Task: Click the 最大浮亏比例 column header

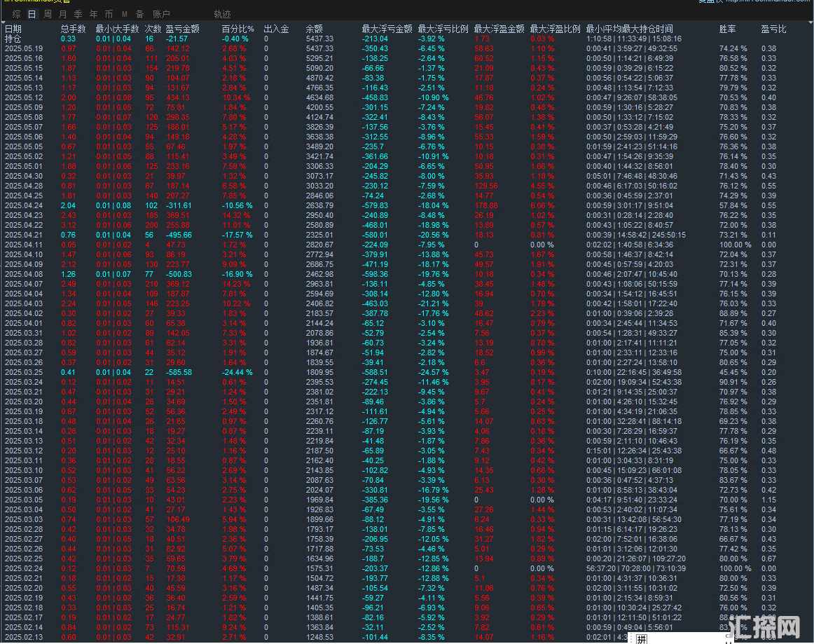Action: pyautogui.click(x=443, y=29)
